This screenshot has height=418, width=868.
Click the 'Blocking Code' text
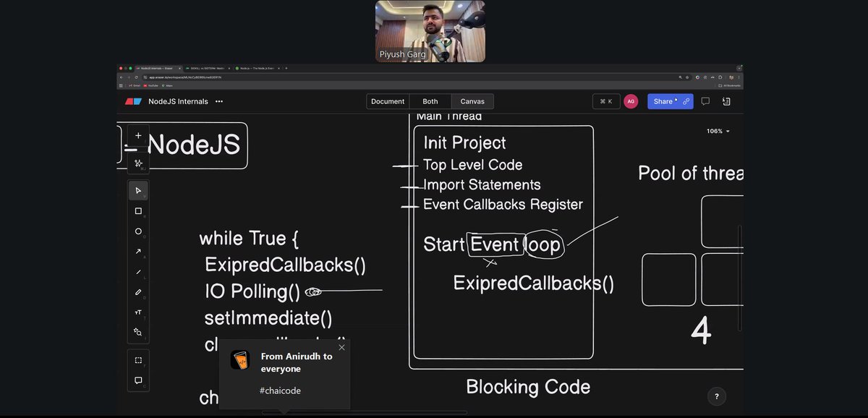coord(528,387)
